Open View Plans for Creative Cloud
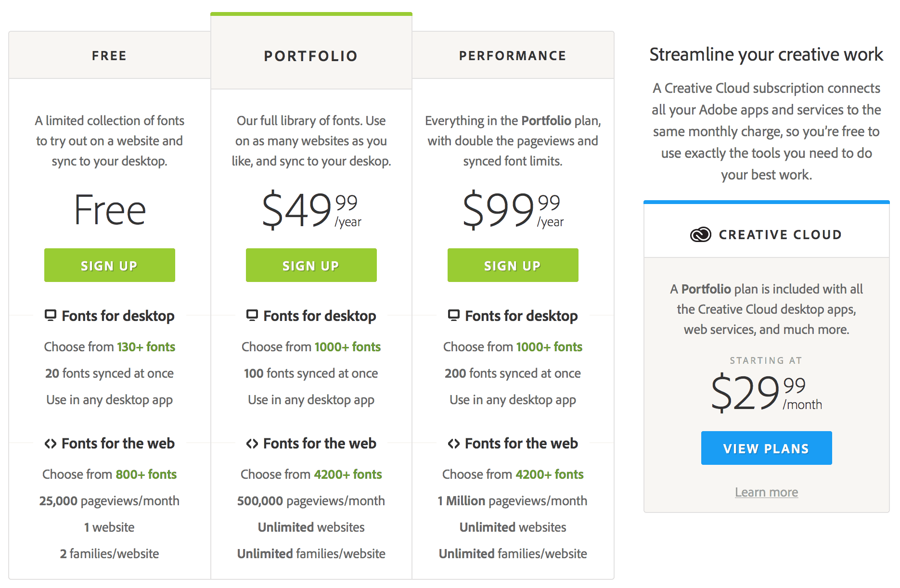The image size is (900, 588). pyautogui.click(x=767, y=448)
